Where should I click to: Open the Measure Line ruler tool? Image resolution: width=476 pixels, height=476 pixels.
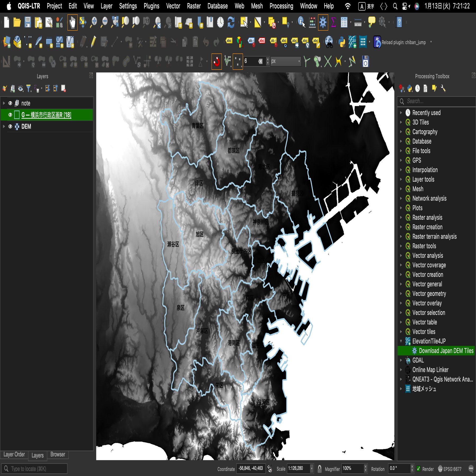(358, 23)
